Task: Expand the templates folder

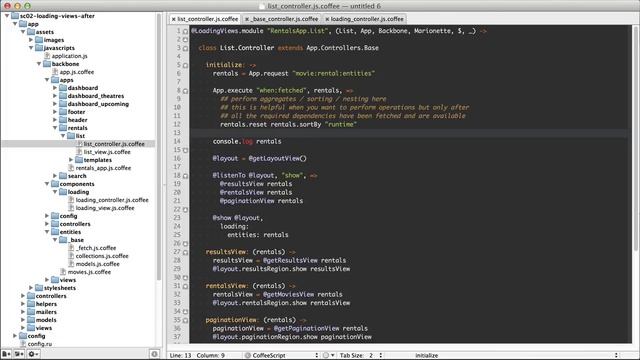Action: coord(71,160)
